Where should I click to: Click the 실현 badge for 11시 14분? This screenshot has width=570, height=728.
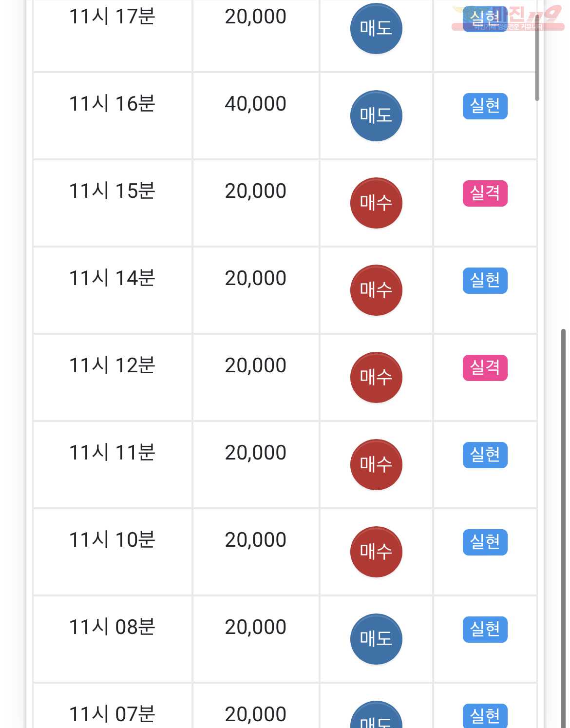485,281
